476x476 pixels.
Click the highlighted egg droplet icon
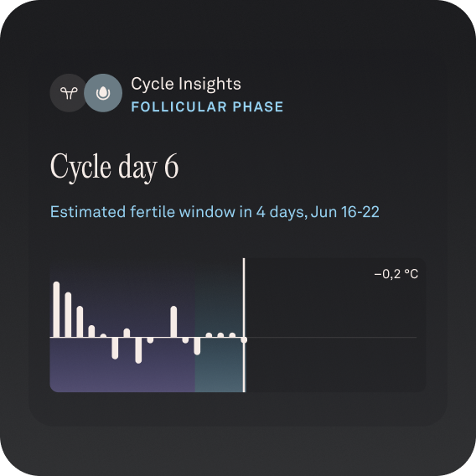pyautogui.click(x=103, y=93)
